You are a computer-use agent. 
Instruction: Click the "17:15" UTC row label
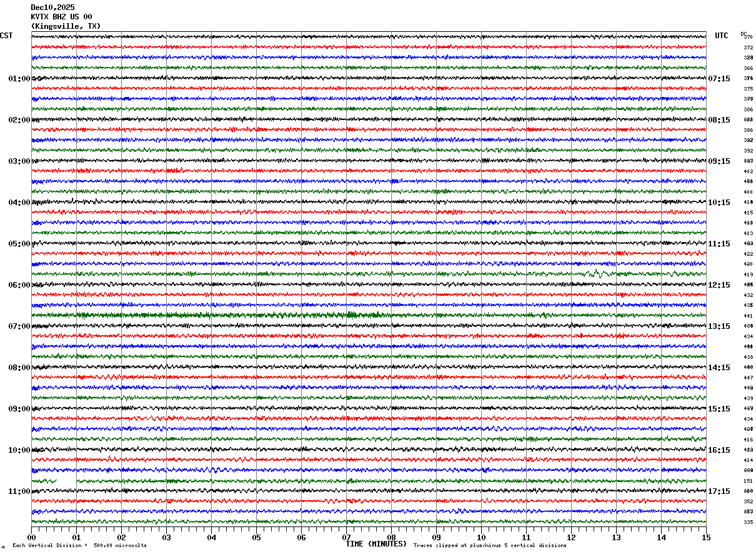coord(719,491)
